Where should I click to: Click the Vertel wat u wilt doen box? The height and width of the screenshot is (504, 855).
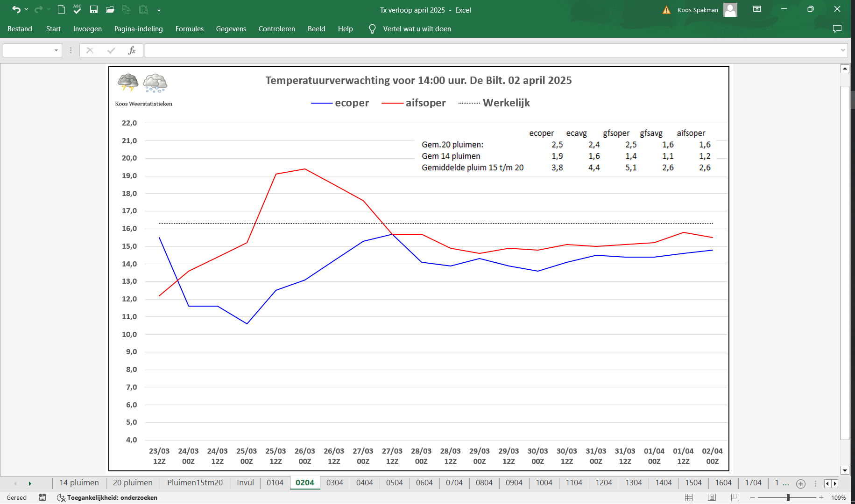(x=417, y=29)
